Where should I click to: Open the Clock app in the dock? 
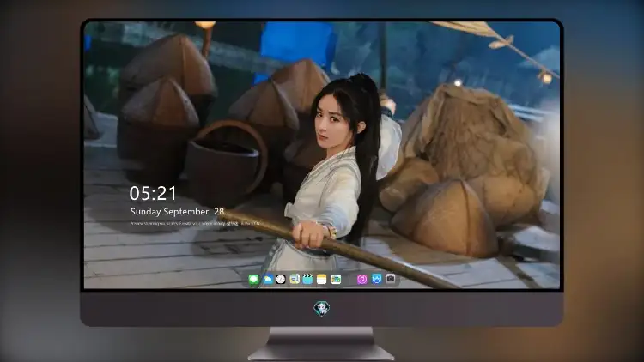coord(281,280)
